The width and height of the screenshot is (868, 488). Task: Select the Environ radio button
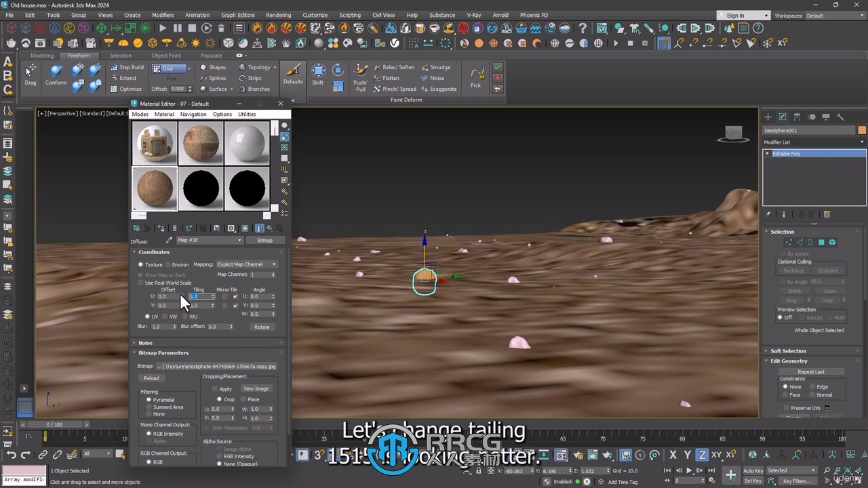tap(167, 264)
